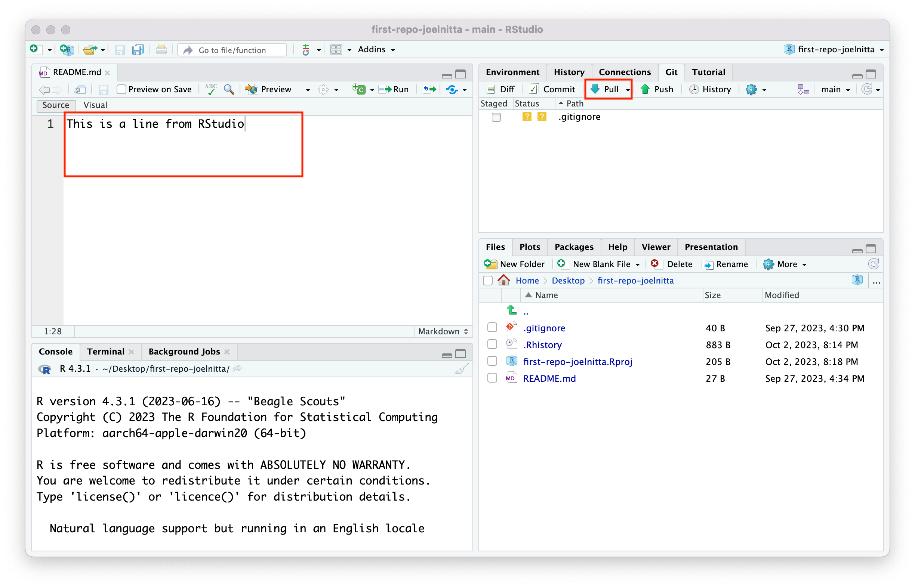Screen dimensions: 915x588
Task: Click the Git Pull down-arrow icon
Action: click(595, 89)
